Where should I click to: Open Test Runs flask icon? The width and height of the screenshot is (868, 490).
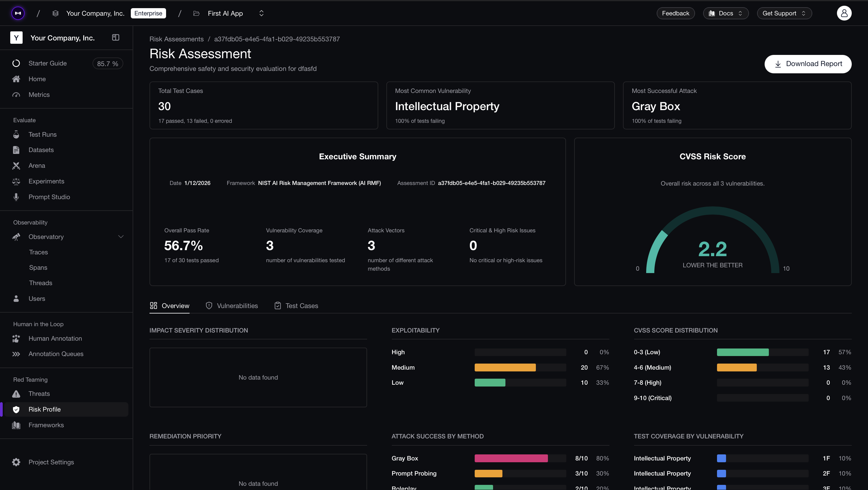click(x=16, y=135)
